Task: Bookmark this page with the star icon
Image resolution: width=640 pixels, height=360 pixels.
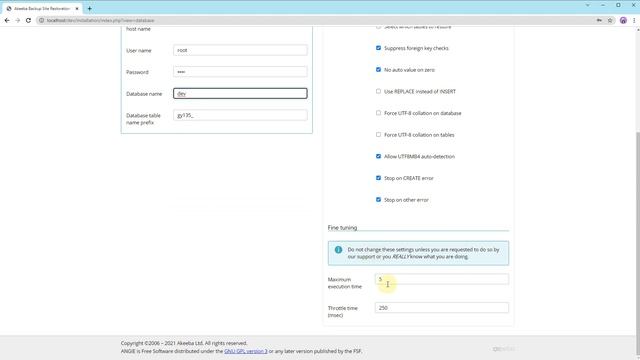Action: pyautogui.click(x=610, y=20)
